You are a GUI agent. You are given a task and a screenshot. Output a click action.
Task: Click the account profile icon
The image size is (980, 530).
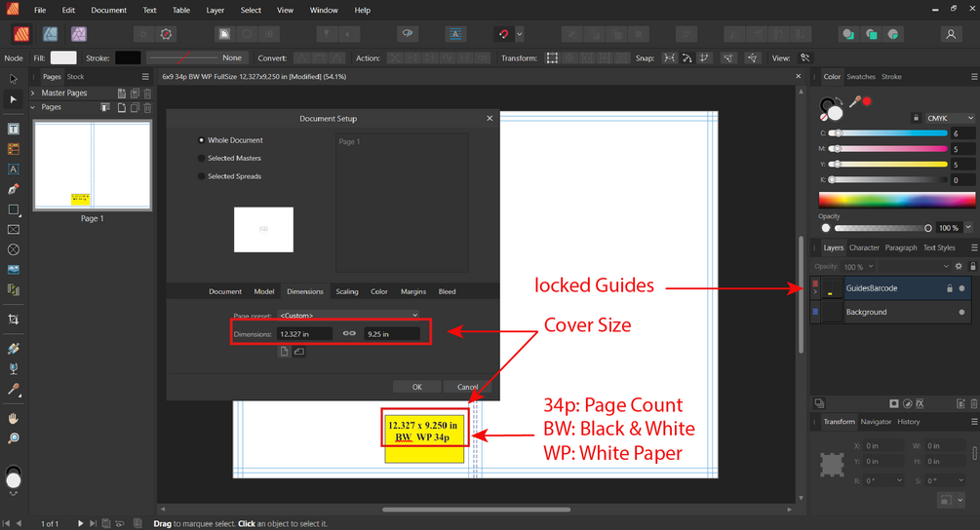point(951,34)
